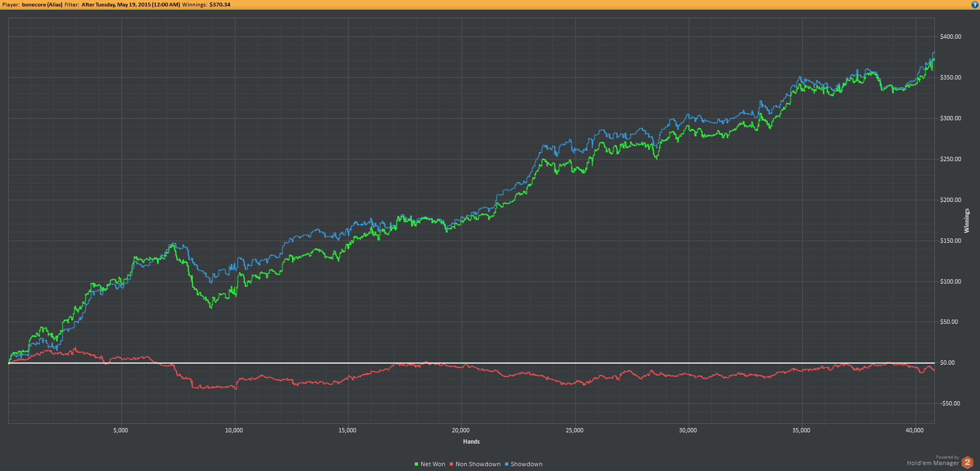
Task: Click the $100.00 y-axis label
Action: pyautogui.click(x=950, y=281)
